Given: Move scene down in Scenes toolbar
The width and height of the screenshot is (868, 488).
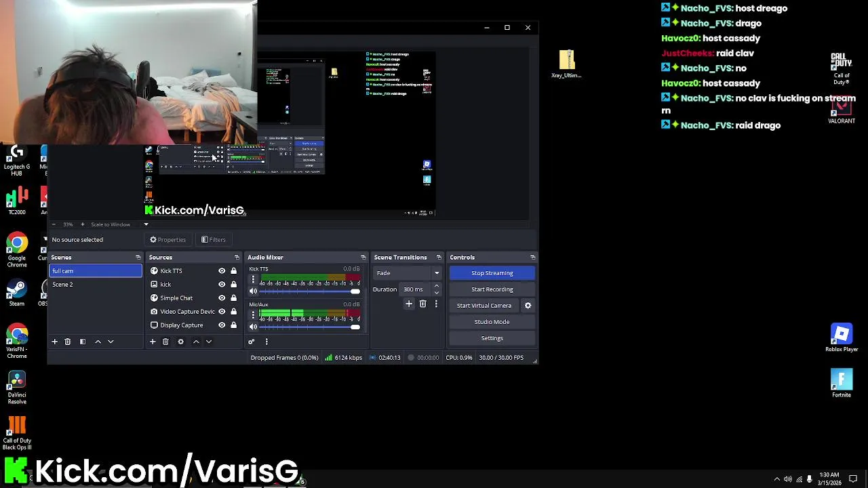Looking at the screenshot, I should click(x=111, y=342).
